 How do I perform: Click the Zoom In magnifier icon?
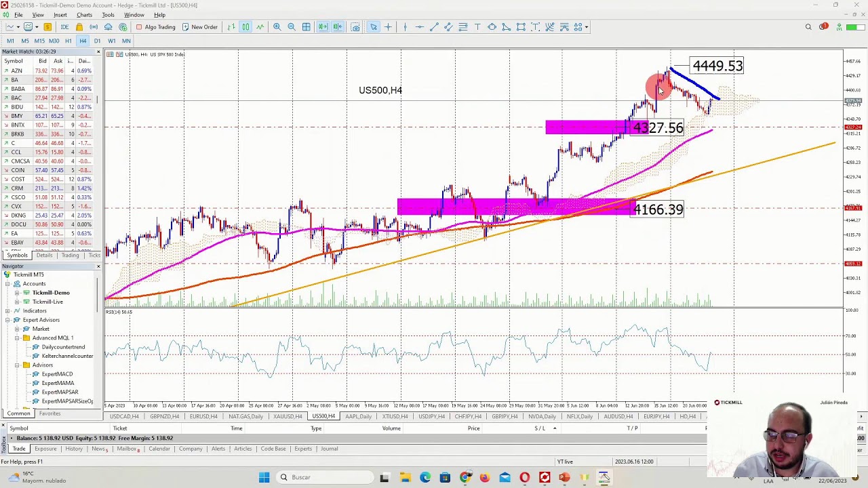(x=277, y=27)
